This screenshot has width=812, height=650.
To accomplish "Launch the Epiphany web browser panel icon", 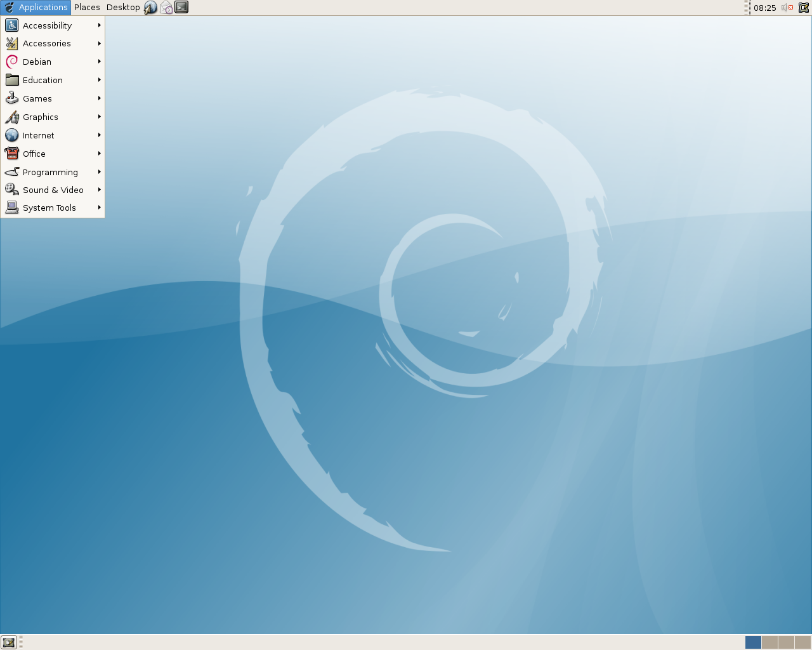I will [x=150, y=8].
